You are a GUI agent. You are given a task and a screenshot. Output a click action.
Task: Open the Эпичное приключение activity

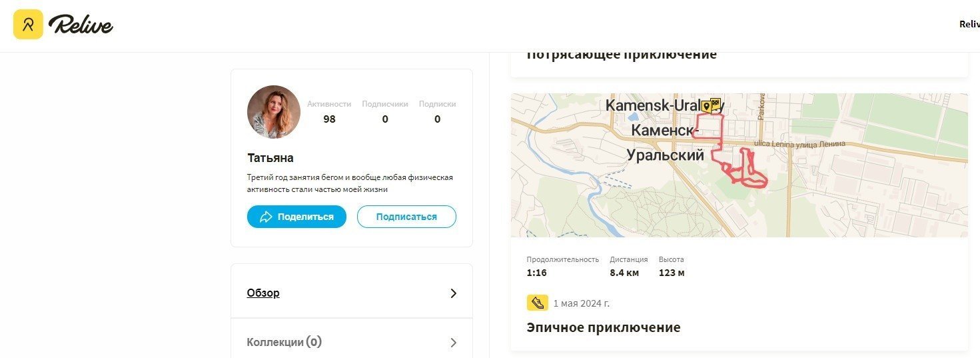(x=604, y=327)
